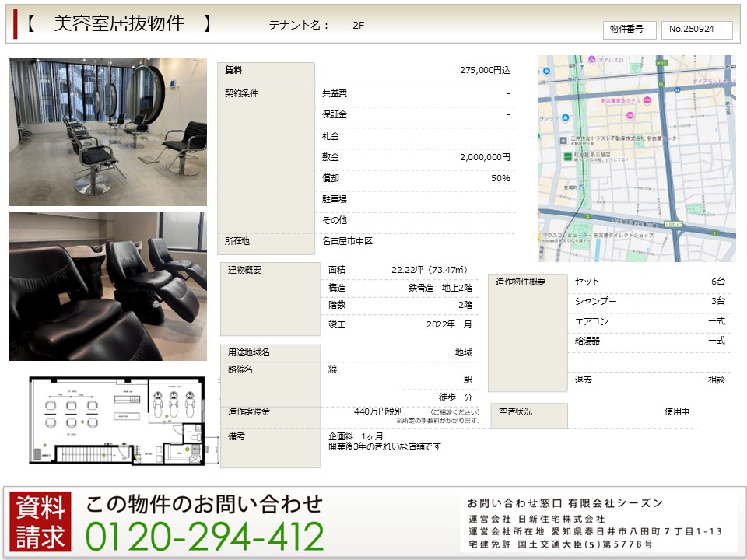The image size is (747, 560).
Task: Click the オアシス21 marker on the map
Action: click(x=592, y=60)
